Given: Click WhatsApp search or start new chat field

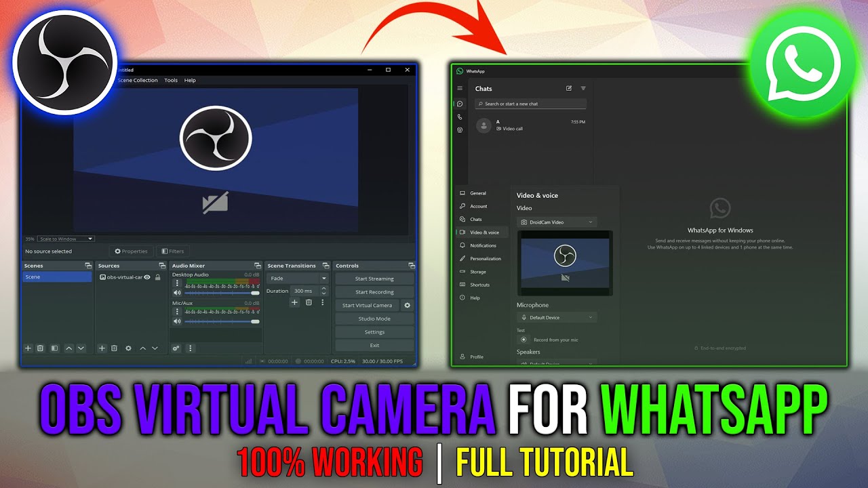Looking at the screenshot, I should pos(530,104).
